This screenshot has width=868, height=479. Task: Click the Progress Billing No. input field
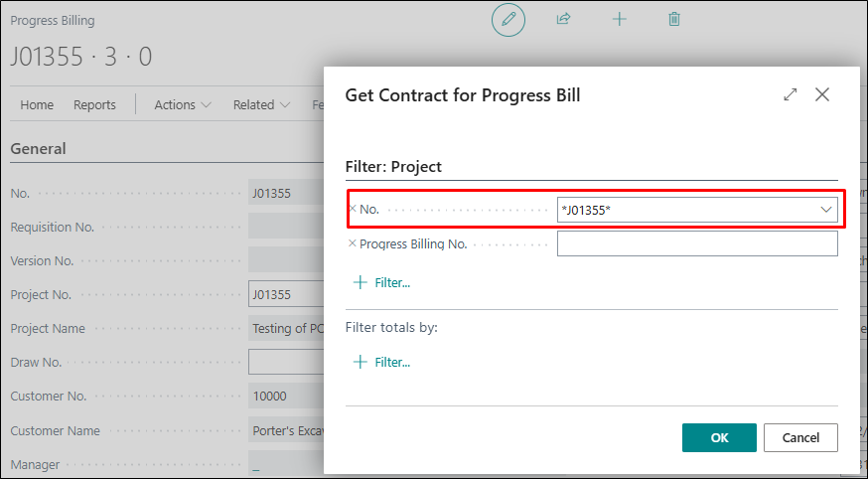coord(696,243)
